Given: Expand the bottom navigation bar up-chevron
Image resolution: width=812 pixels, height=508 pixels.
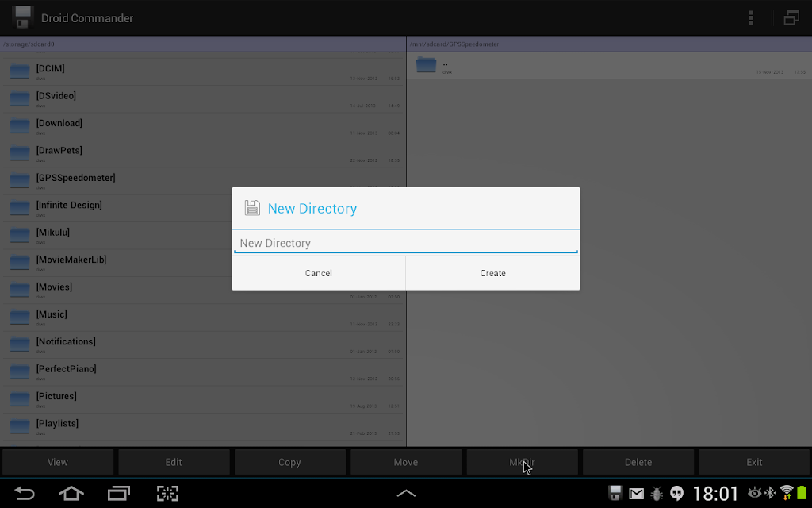Looking at the screenshot, I should [x=406, y=494].
